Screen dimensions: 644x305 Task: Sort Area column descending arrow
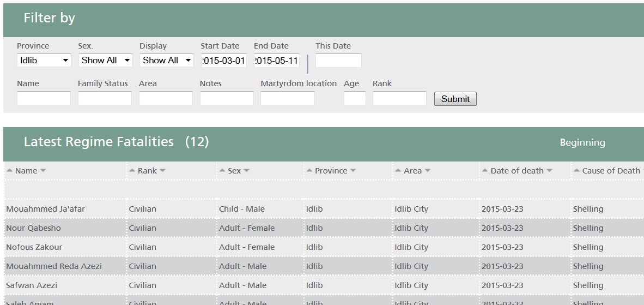click(x=428, y=171)
